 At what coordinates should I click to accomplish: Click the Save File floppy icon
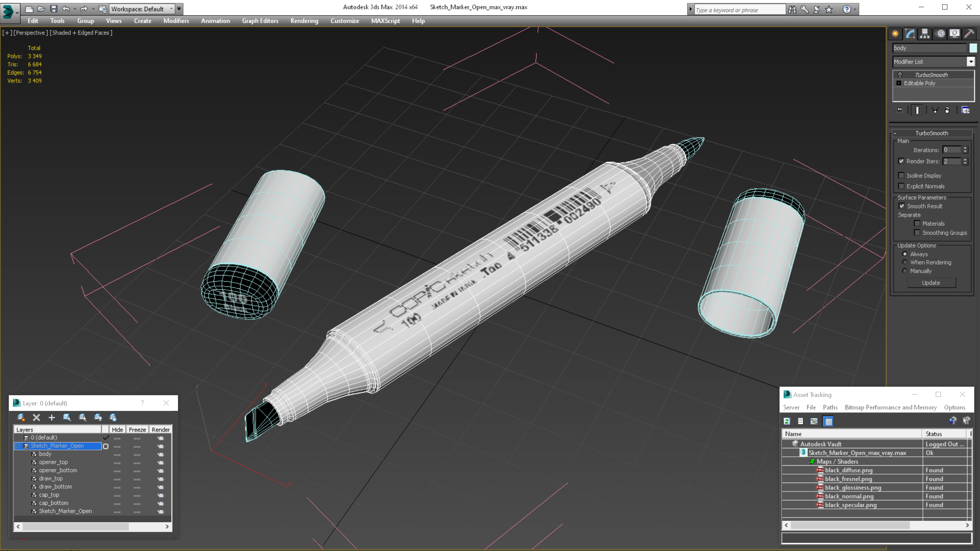click(53, 9)
